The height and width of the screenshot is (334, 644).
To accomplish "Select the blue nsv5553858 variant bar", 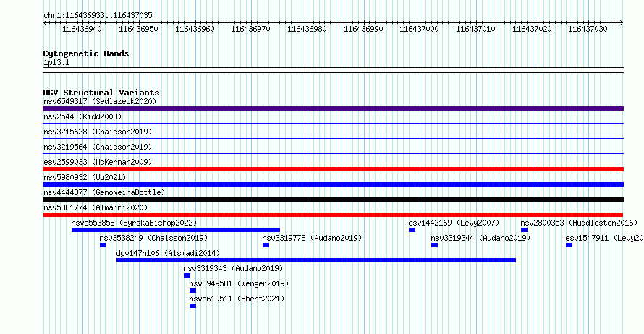I will [x=176, y=230].
